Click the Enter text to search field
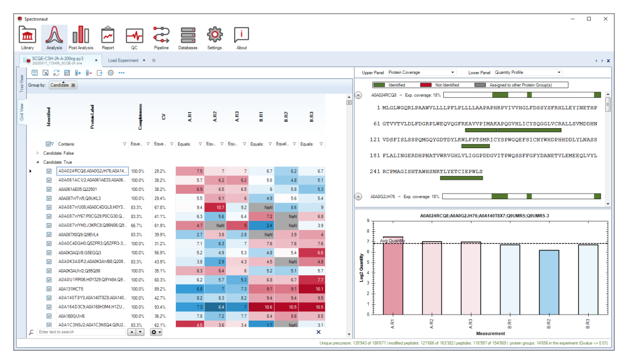This screenshot has width=628, height=364. [82, 332]
